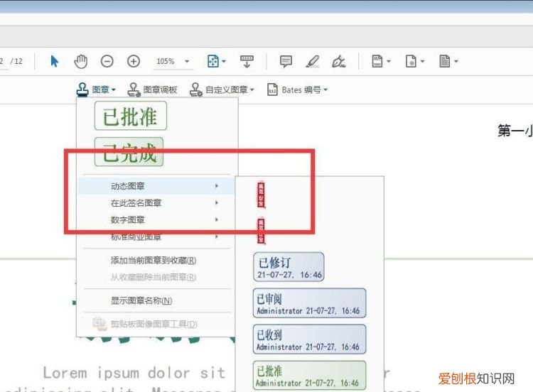Pick the first red vertical dynamic stamp
Image resolution: width=533 pixels, height=392 pixels.
click(261, 195)
